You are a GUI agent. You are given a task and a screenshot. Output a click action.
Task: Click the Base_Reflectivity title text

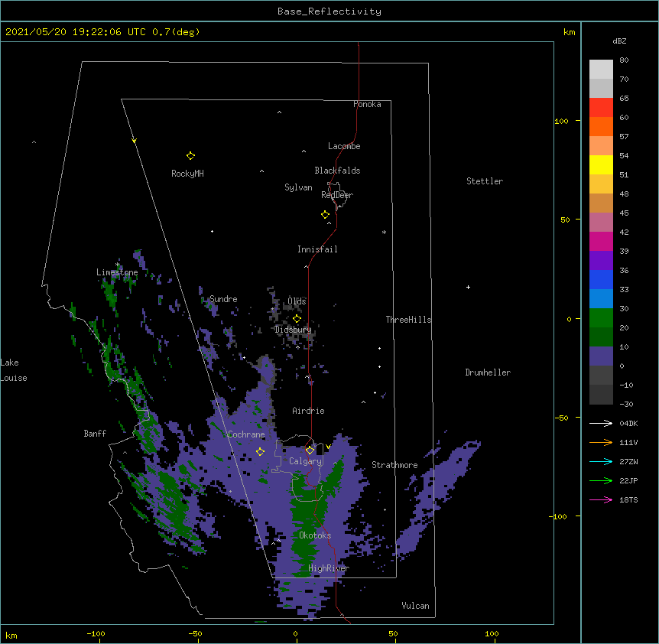329,11
